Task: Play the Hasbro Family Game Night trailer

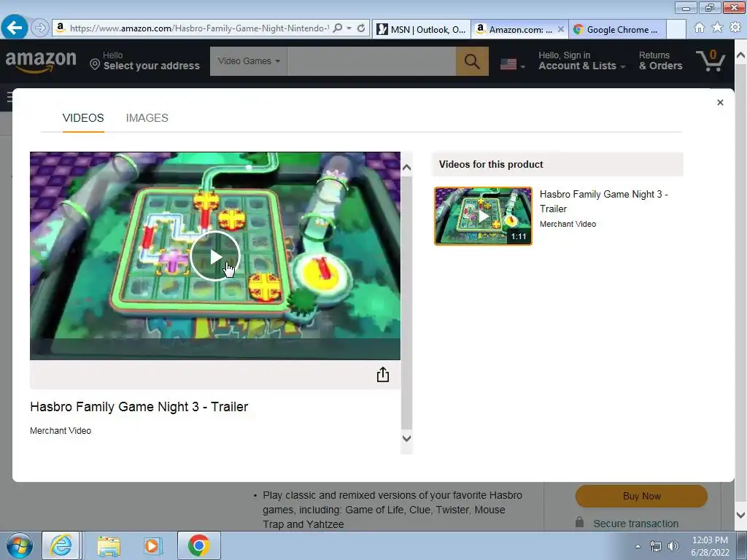Action: pyautogui.click(x=215, y=256)
